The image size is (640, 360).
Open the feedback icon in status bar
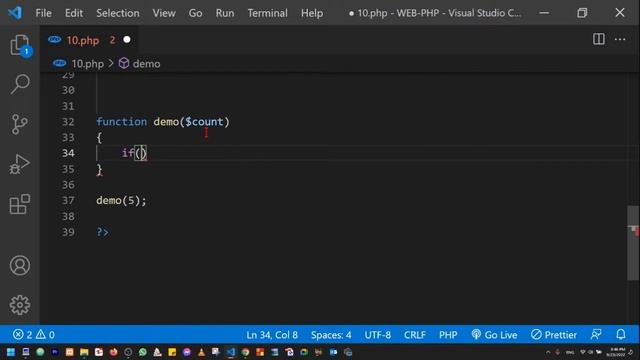pos(596,335)
